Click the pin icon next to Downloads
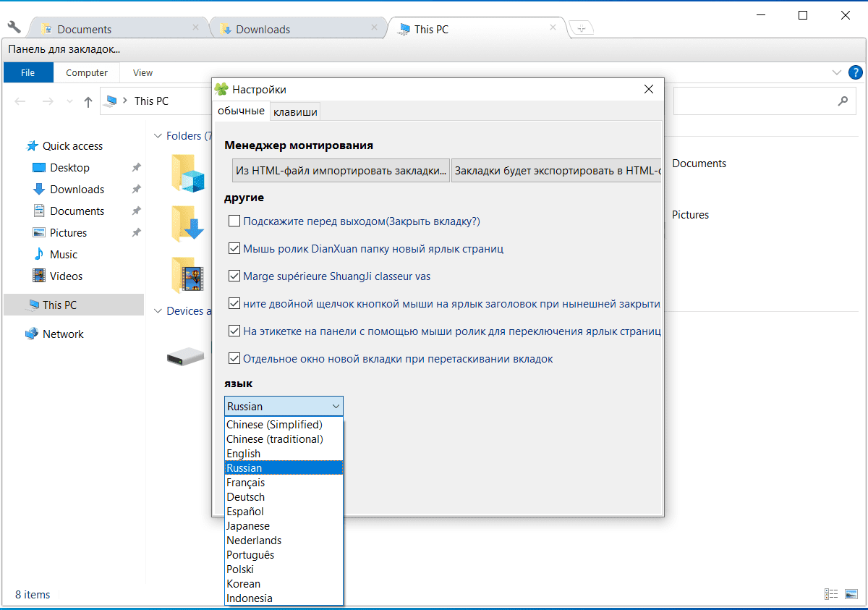 tap(136, 190)
